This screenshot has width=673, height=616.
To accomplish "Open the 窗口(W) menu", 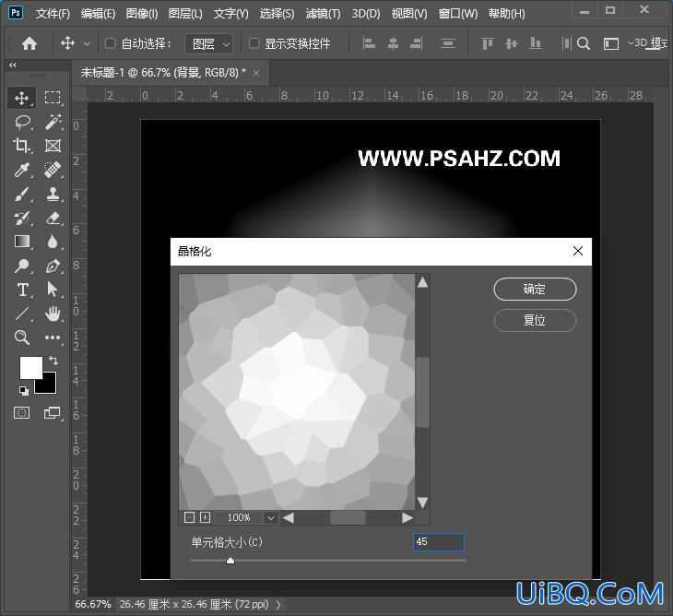I will pyautogui.click(x=458, y=14).
